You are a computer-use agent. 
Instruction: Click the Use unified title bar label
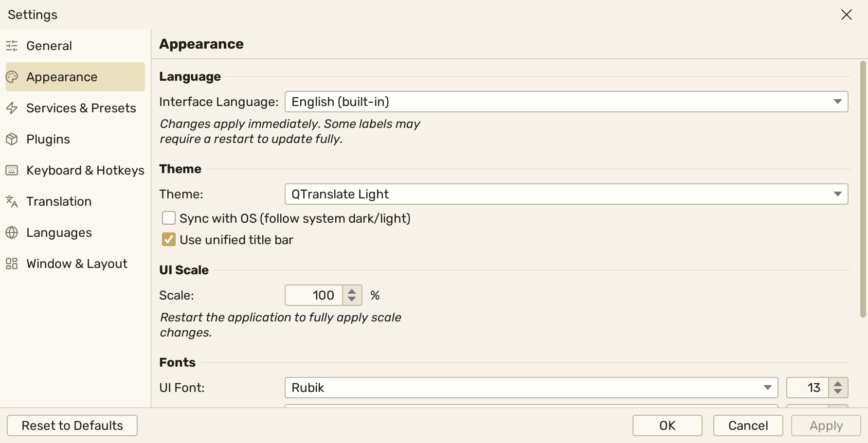click(236, 240)
